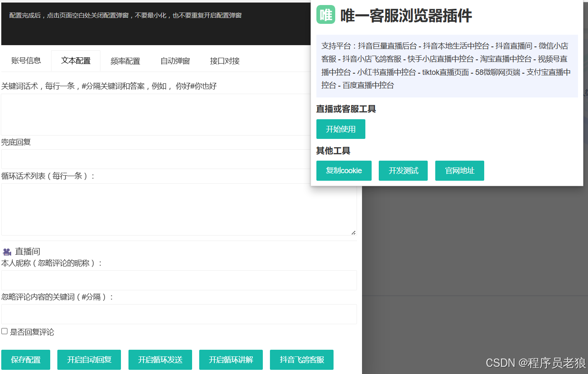Click the 忽略评论内容的关键词 input field
Image resolution: width=588 pixels, height=374 pixels.
pyautogui.click(x=179, y=314)
